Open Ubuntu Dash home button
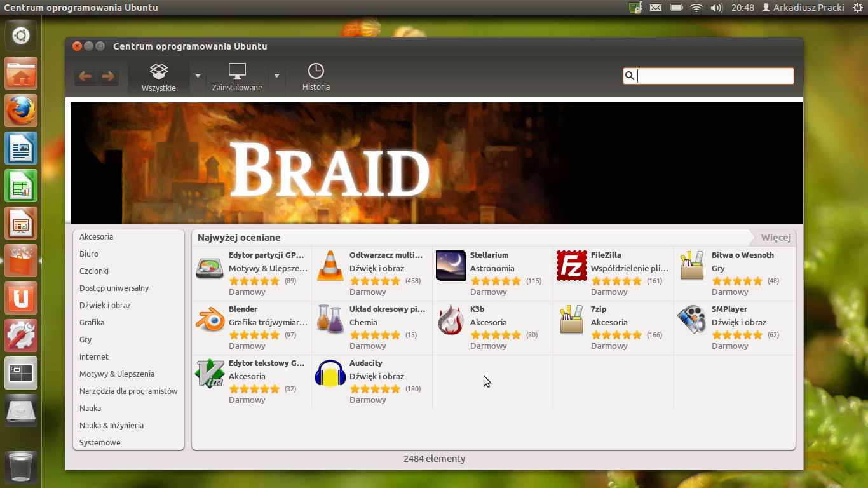Viewport: 868px width, 488px height. point(21,35)
